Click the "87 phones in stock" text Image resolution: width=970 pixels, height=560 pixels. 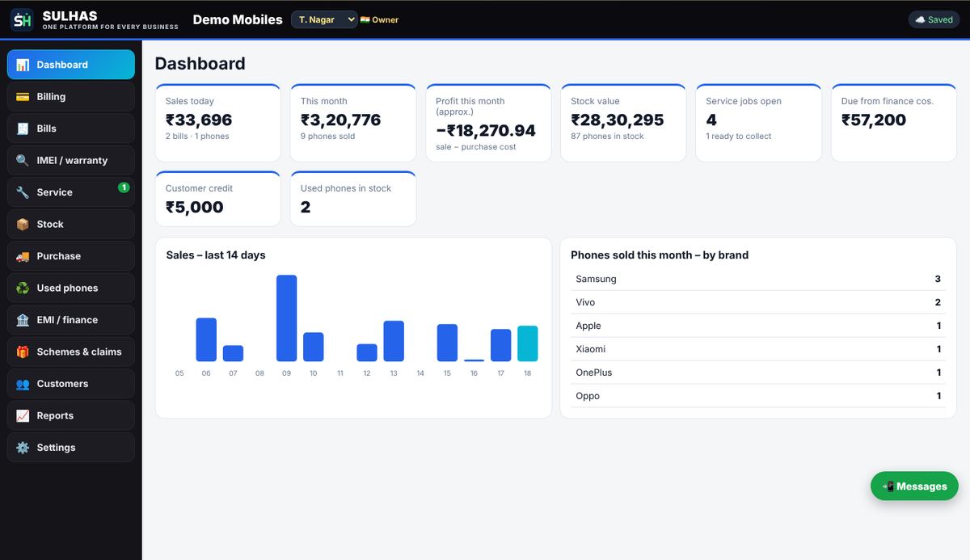(608, 137)
